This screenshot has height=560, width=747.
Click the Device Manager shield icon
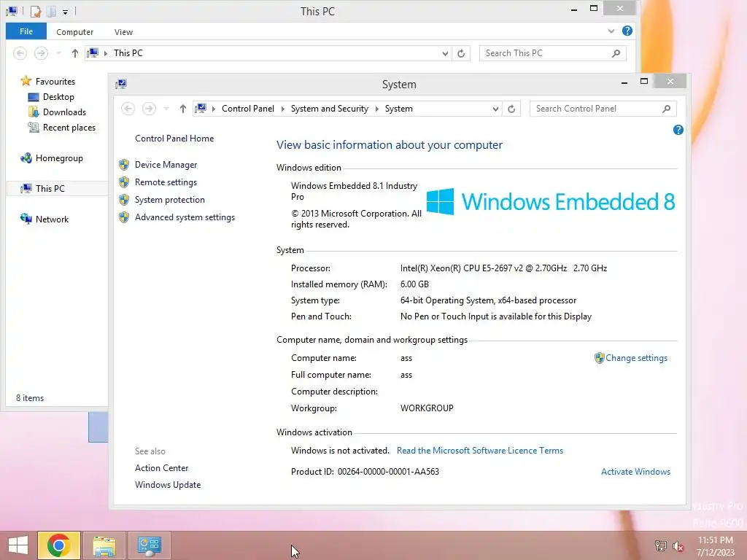pos(124,165)
